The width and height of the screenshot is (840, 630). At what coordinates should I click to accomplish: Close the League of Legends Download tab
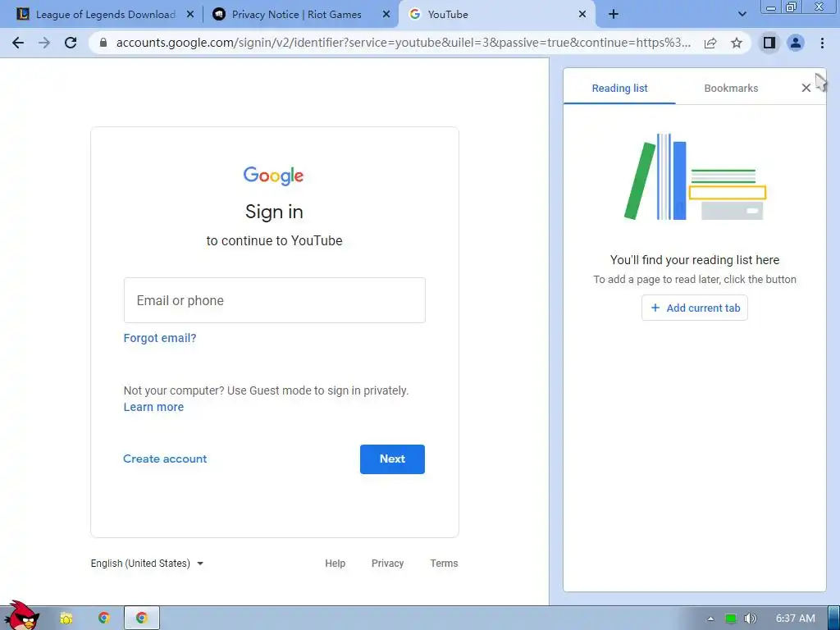pyautogui.click(x=190, y=15)
